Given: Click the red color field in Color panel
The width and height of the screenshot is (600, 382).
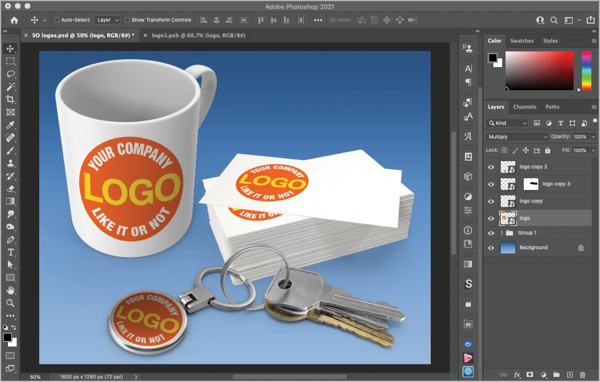Looking at the screenshot, I should pyautogui.click(x=540, y=71).
